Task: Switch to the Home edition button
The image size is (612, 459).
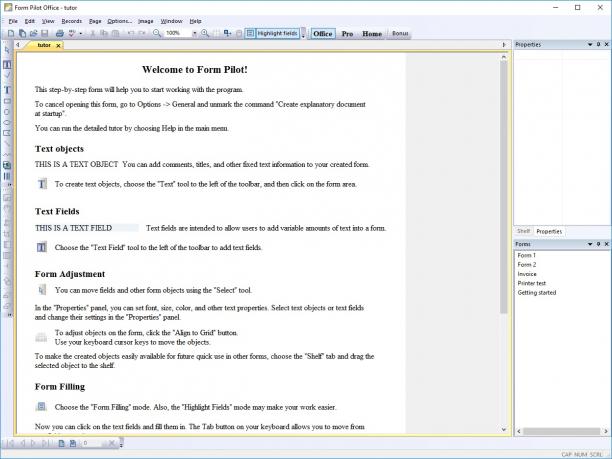Action: [x=372, y=34]
